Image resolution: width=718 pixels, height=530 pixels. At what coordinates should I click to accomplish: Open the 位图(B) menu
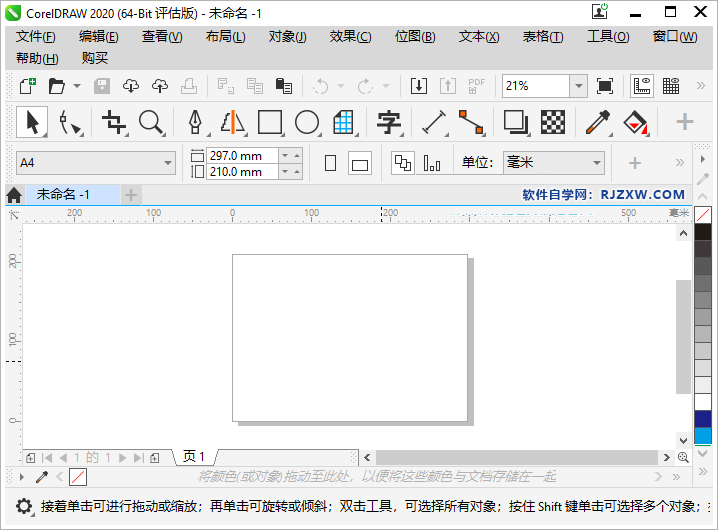coord(415,36)
